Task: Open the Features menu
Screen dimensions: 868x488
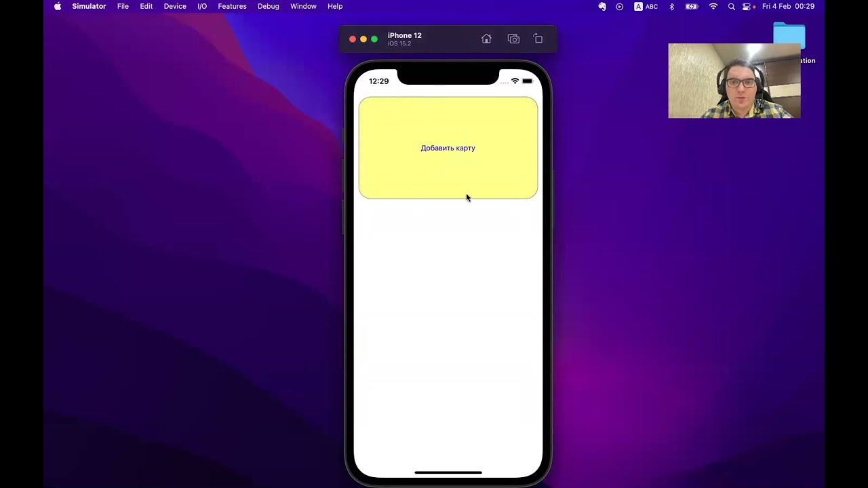Action: [x=232, y=6]
